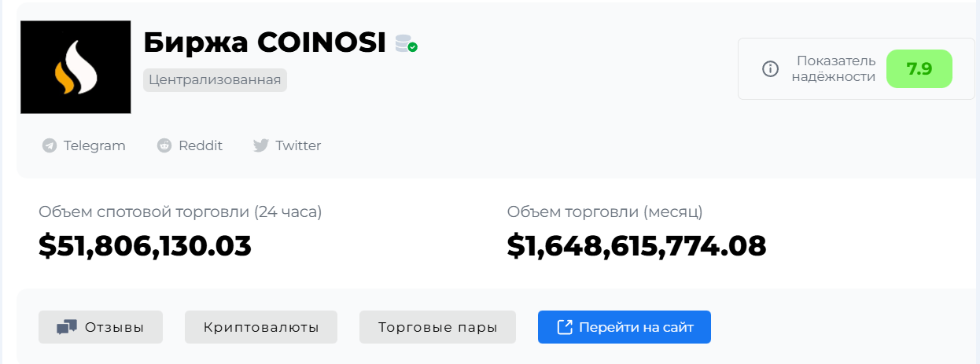Click the info icon beside reliability score

(x=771, y=69)
